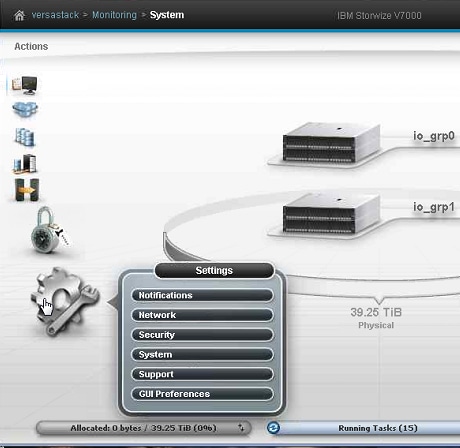Choose System from Settings menu

point(202,354)
